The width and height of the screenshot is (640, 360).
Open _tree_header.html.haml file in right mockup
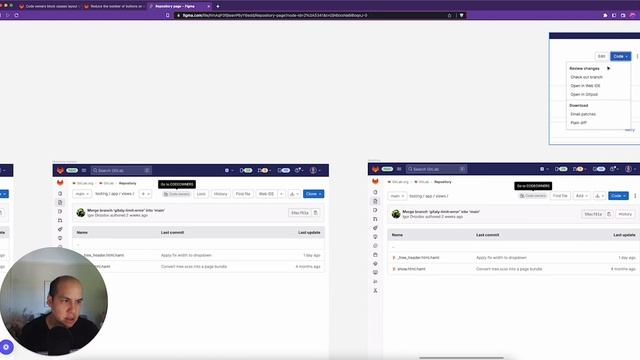[x=418, y=258]
